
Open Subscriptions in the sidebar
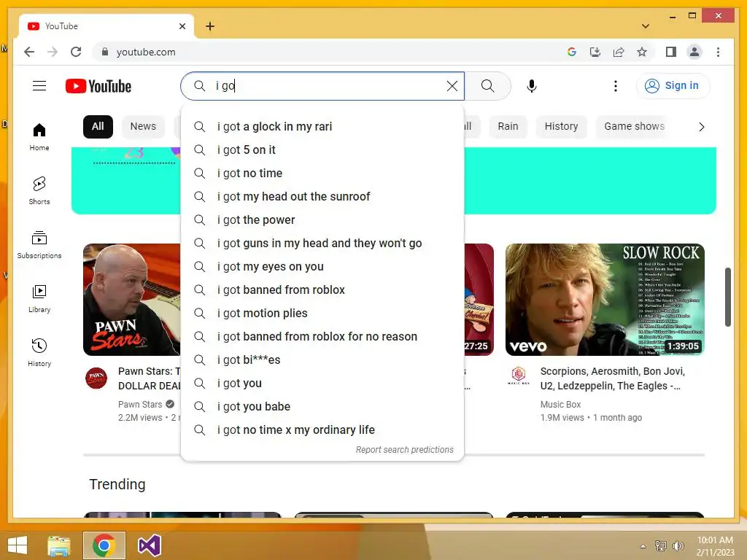39,245
